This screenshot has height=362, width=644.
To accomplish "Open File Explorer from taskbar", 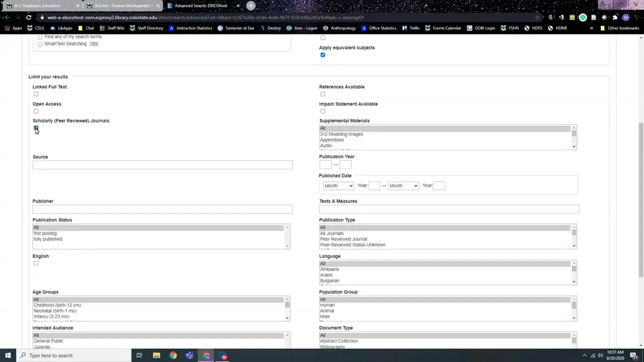I will pos(156,355).
